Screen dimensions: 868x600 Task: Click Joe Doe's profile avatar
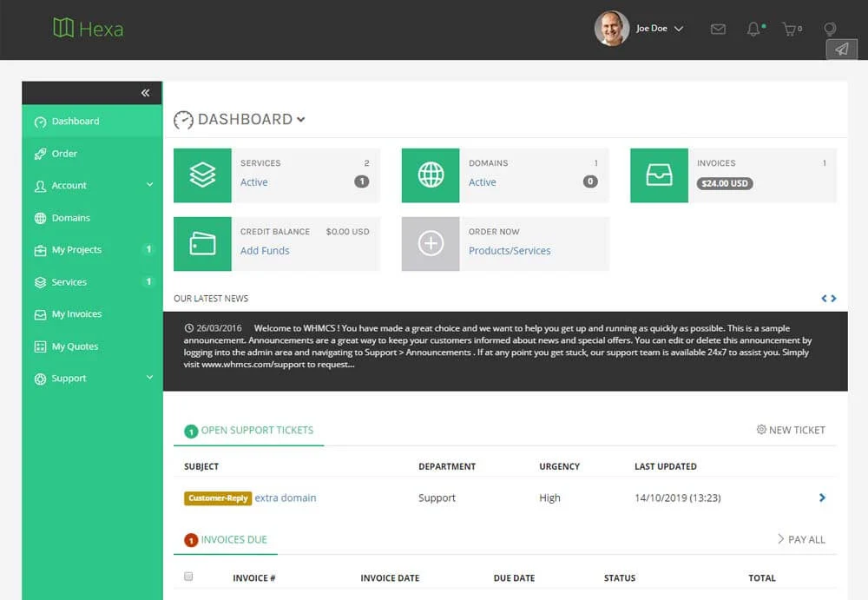[x=612, y=29]
